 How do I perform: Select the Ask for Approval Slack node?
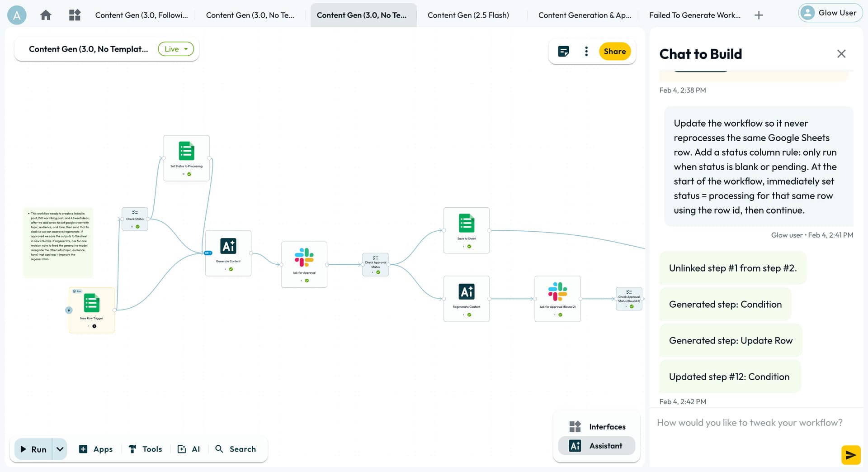click(304, 264)
